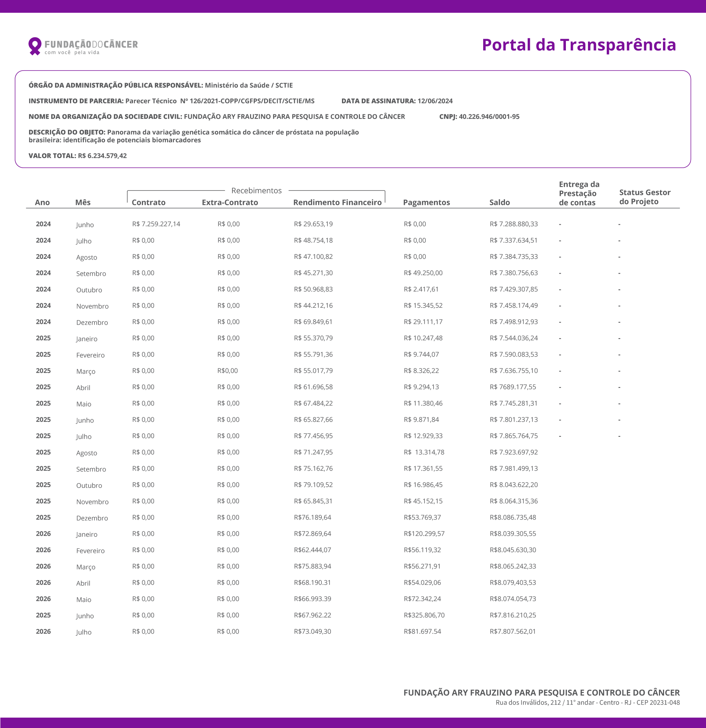
Task: Click the Nome da Organização da Sociedade Civil line
Action: point(217,117)
